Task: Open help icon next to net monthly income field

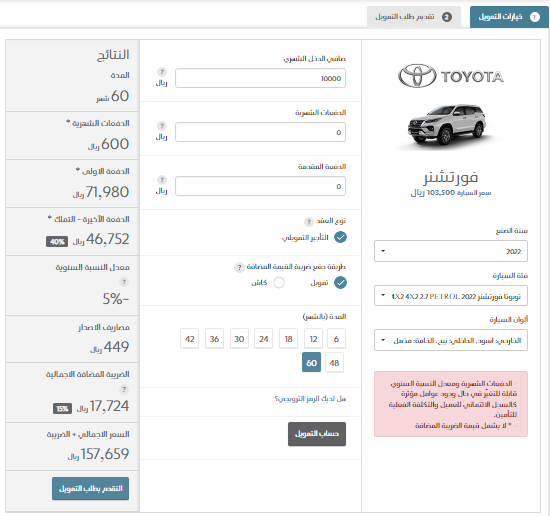Action: (x=162, y=72)
